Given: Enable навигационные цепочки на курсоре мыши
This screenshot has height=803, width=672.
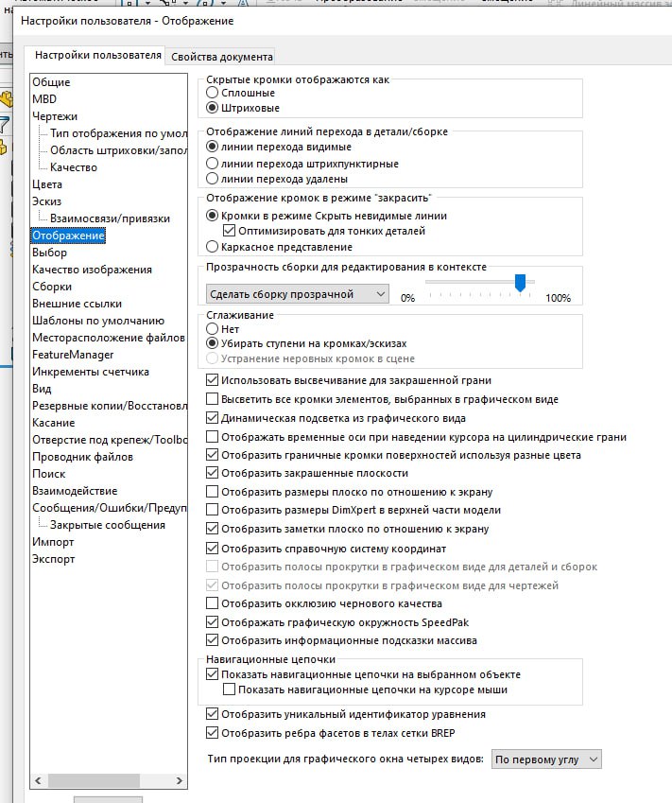Looking at the screenshot, I should pyautogui.click(x=229, y=690).
